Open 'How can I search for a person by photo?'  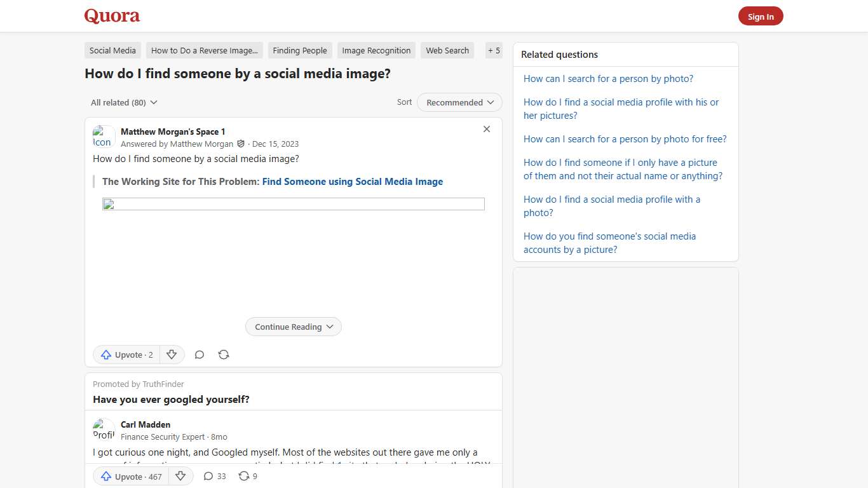coord(607,78)
